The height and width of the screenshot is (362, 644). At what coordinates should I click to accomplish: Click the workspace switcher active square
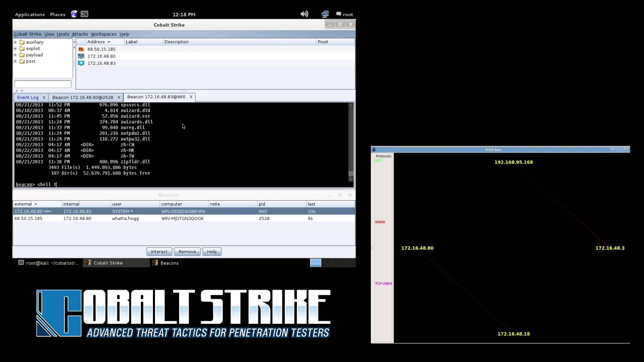click(315, 262)
